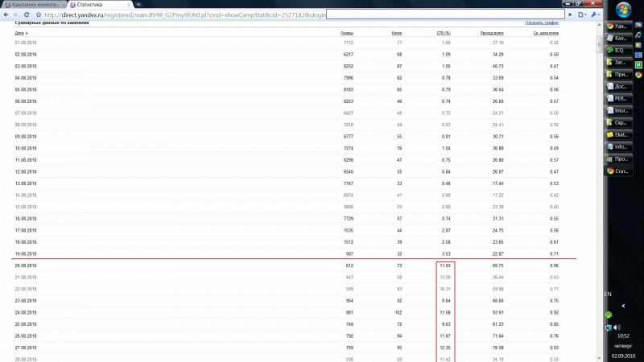Switch the EN language indicator
Screen dimensions: 644x362
(x=608, y=294)
